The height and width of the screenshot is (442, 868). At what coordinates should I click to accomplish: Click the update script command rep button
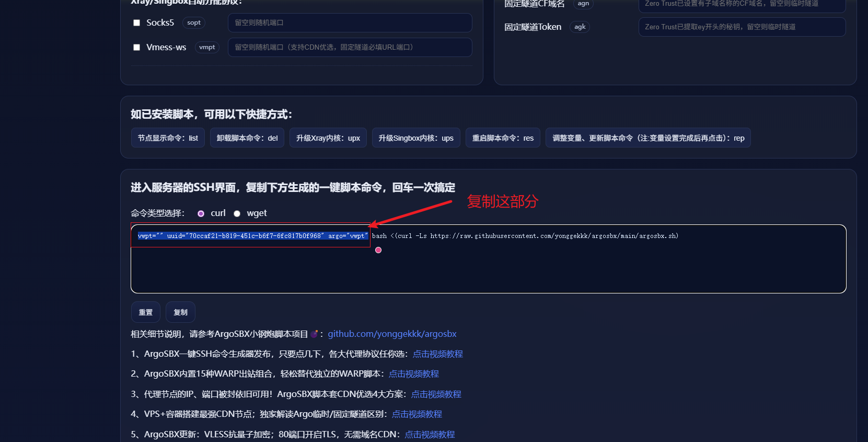(648, 138)
